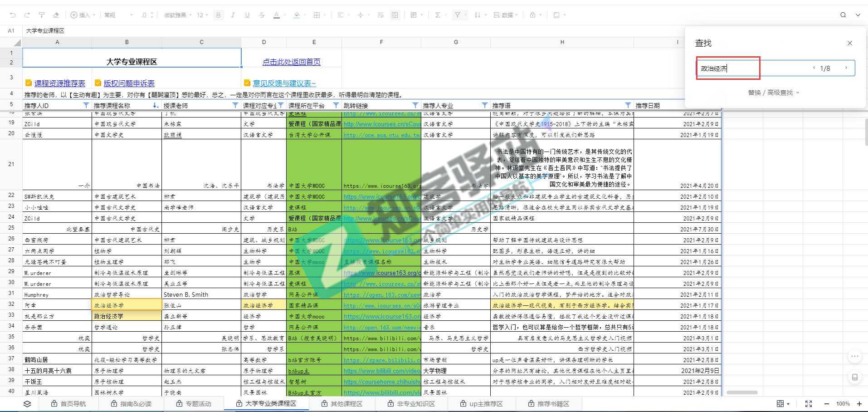
Task: Click the AutoSum Σ icon
Action: pos(438,15)
